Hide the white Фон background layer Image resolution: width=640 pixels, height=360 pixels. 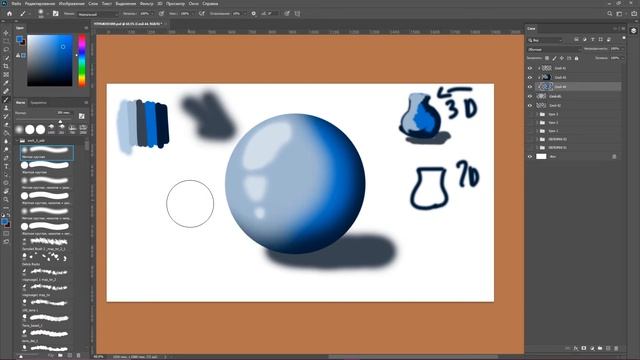pos(530,156)
